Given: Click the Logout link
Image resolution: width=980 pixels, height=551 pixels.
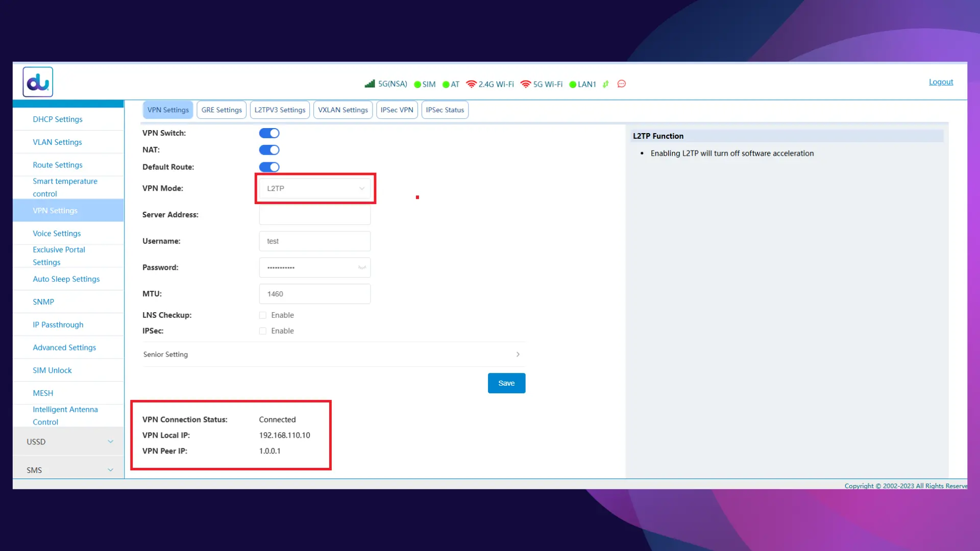Looking at the screenshot, I should 941,82.
